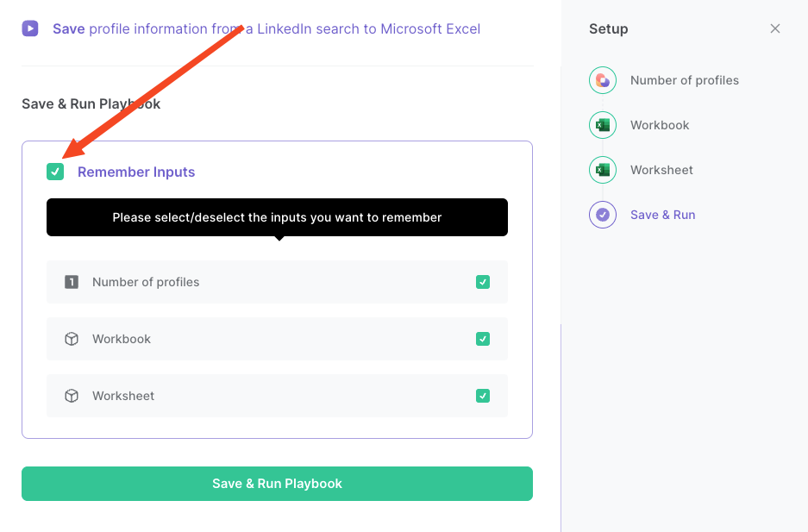Go to Save & Run step in Setup
The height and width of the screenshot is (532, 808).
pos(662,215)
